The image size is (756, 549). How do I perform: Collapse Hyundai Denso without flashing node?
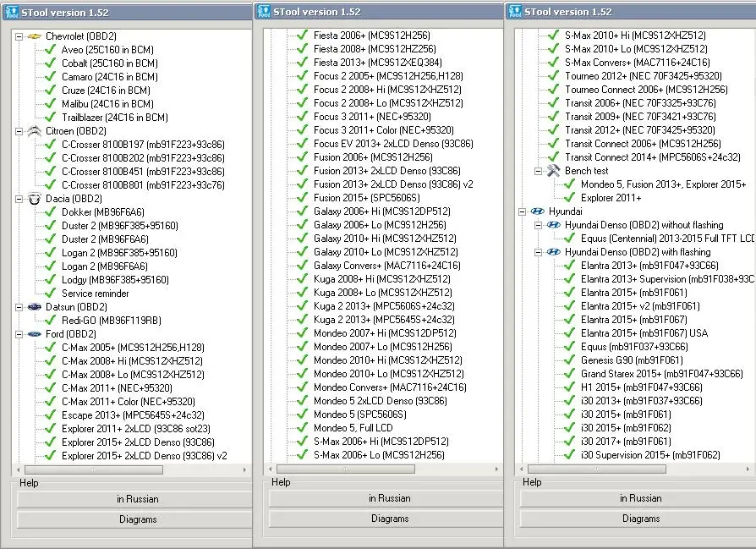point(538,225)
